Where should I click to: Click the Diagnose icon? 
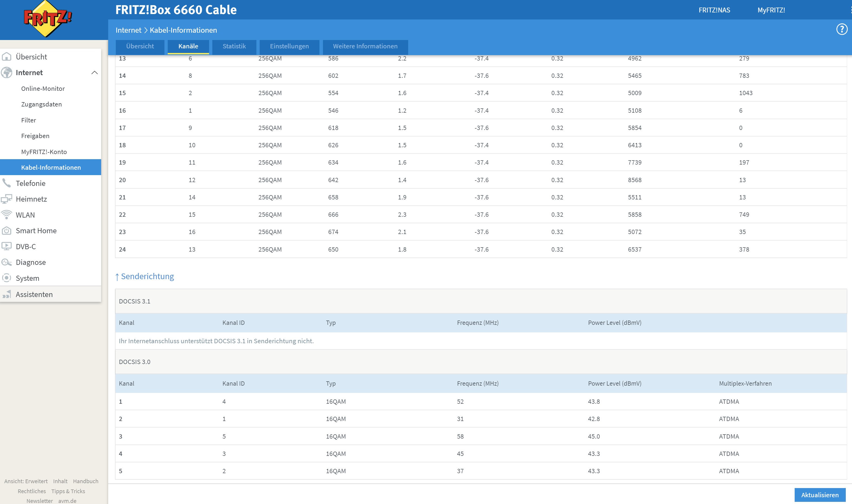[6, 262]
